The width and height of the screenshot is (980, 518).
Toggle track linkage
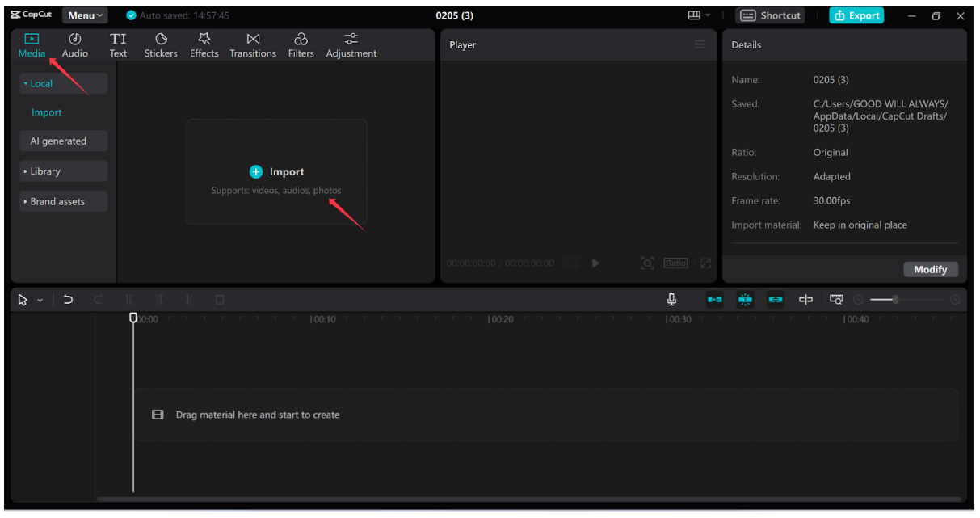[x=776, y=300]
